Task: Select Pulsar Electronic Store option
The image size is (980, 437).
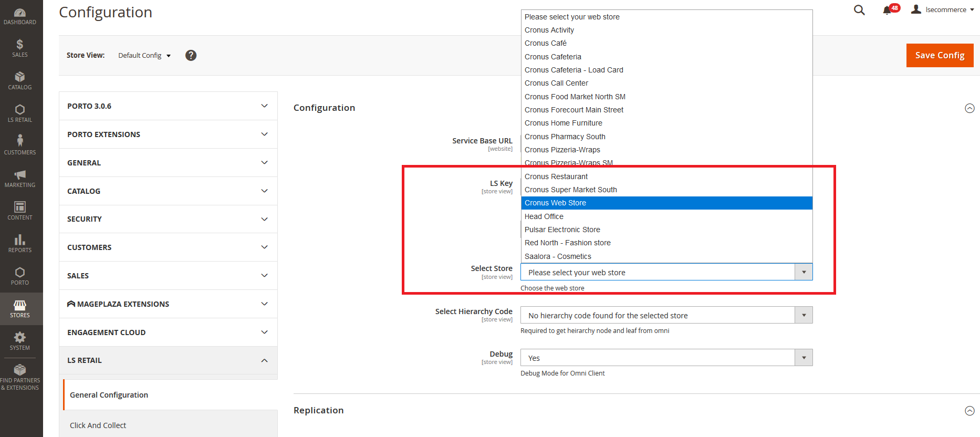Action: [562, 230]
